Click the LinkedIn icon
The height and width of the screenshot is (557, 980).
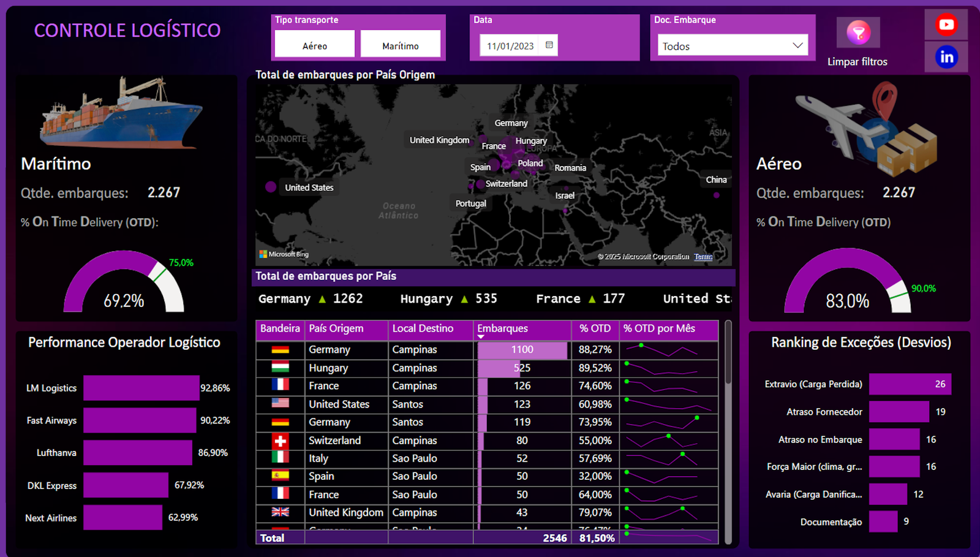click(x=946, y=56)
